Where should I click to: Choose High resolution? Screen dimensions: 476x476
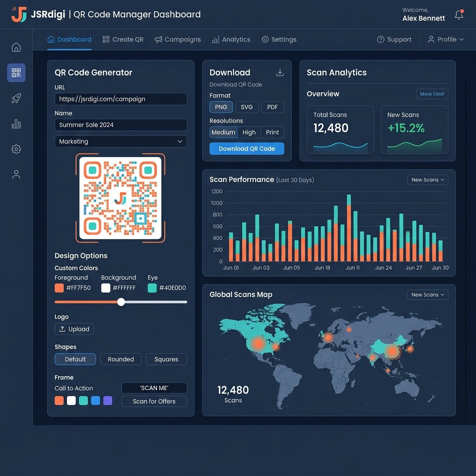(x=249, y=132)
